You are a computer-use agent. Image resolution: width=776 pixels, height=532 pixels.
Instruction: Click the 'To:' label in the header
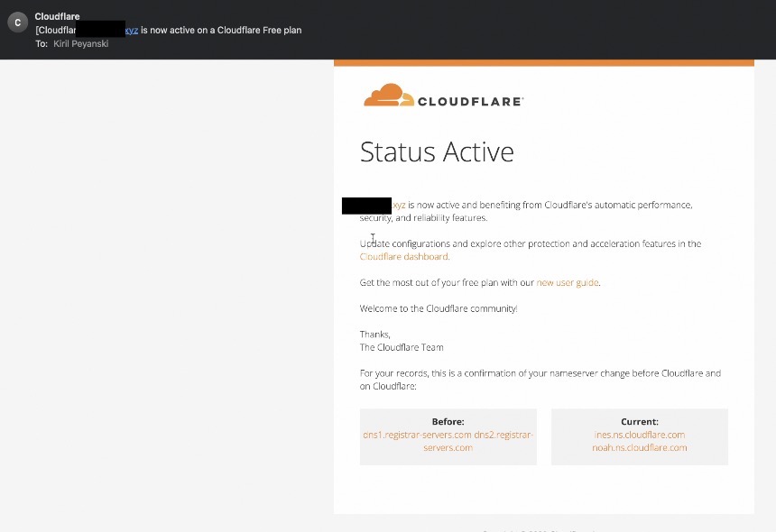tap(42, 43)
